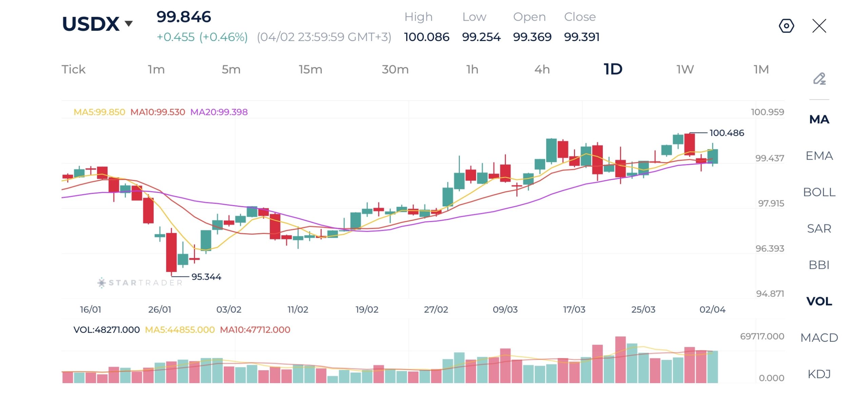This screenshot has width=868, height=399.
Task: Select the 1W weekly timeframe
Action: 685,69
